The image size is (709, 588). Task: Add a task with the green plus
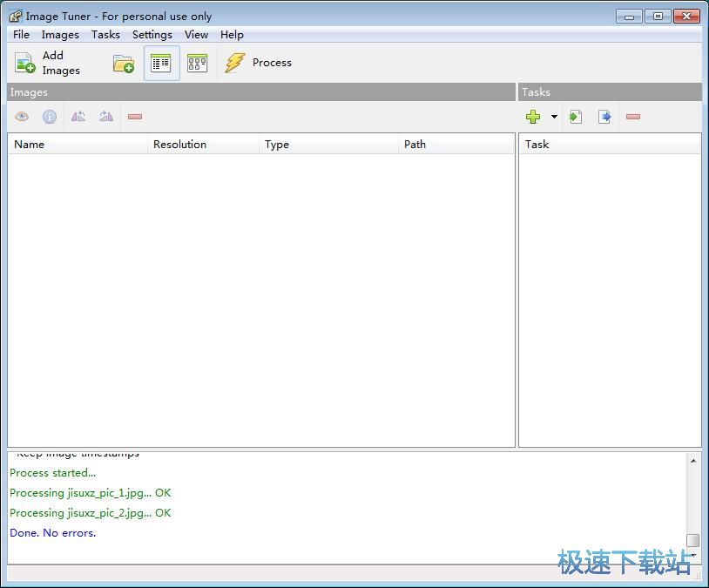[x=533, y=117]
